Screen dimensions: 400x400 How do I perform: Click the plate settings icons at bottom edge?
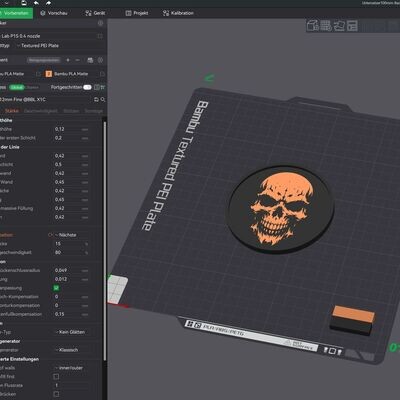coord(333,351)
